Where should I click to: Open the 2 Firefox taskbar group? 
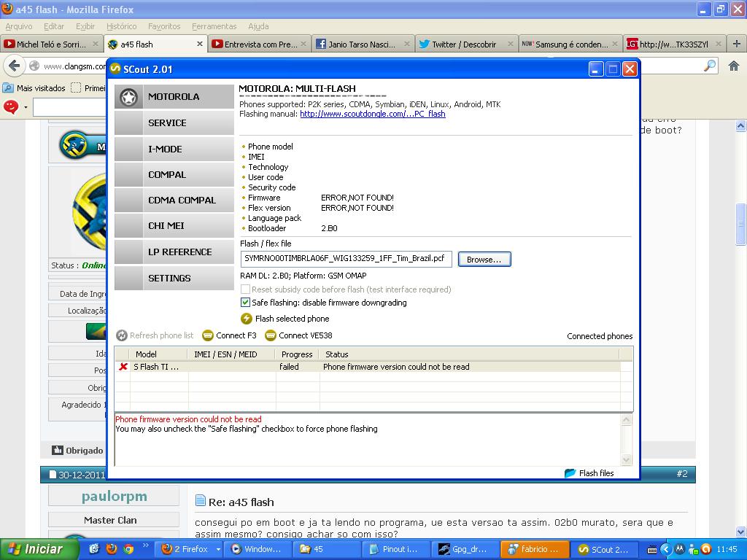pos(190,549)
